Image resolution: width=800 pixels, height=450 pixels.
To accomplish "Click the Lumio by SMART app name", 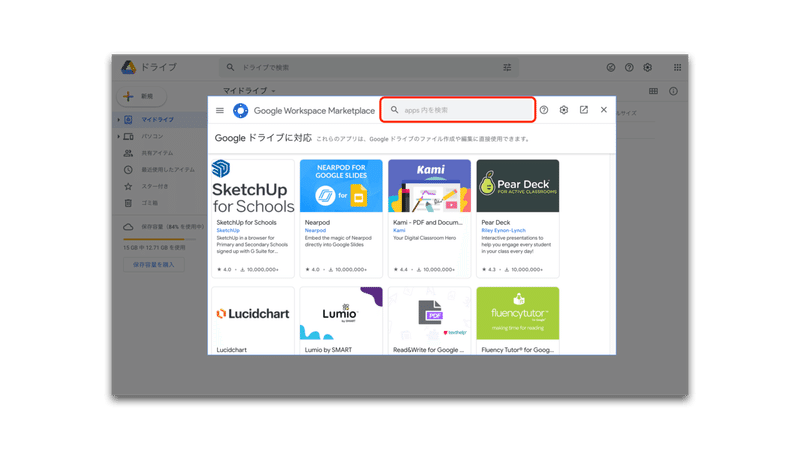I will pyautogui.click(x=328, y=350).
